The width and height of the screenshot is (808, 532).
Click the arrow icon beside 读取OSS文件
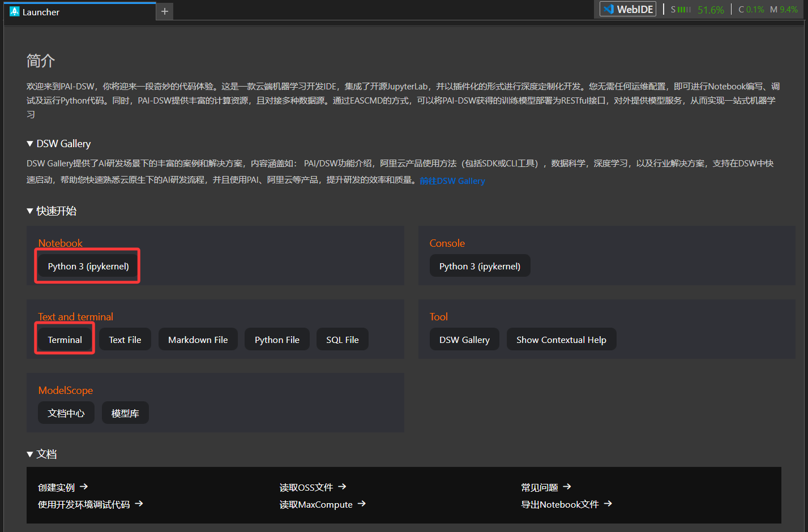[342, 487]
